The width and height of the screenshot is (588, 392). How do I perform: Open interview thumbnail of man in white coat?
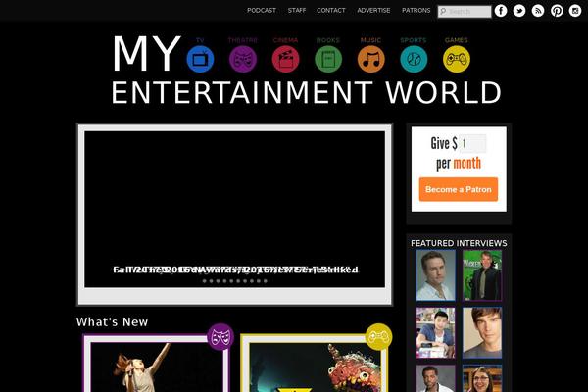pos(435,378)
